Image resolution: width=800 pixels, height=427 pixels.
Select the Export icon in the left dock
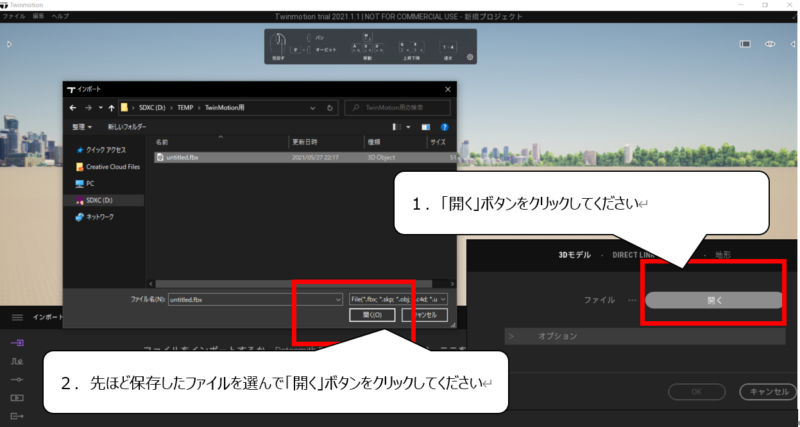click(x=17, y=416)
